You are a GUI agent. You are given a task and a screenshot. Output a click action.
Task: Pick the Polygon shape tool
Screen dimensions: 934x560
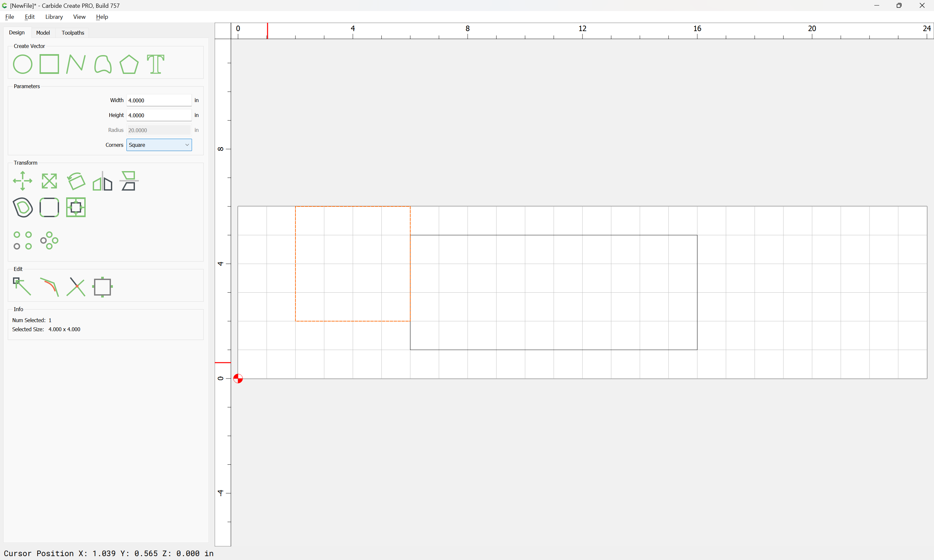(x=129, y=64)
